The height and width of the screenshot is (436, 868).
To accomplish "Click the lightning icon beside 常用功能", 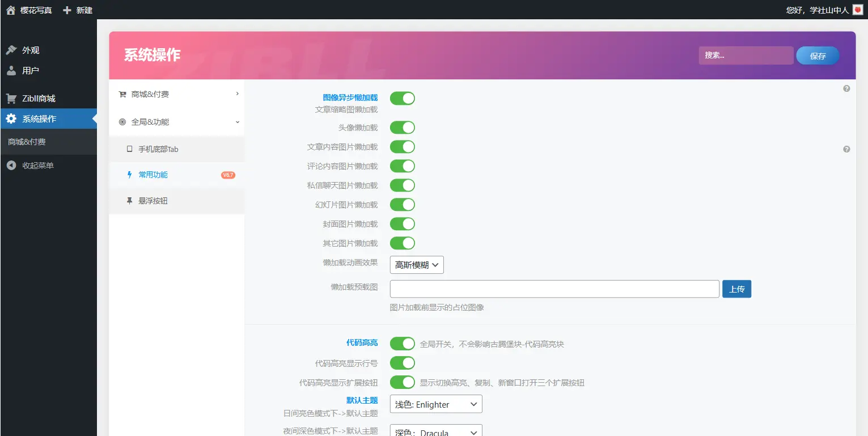I will point(129,175).
